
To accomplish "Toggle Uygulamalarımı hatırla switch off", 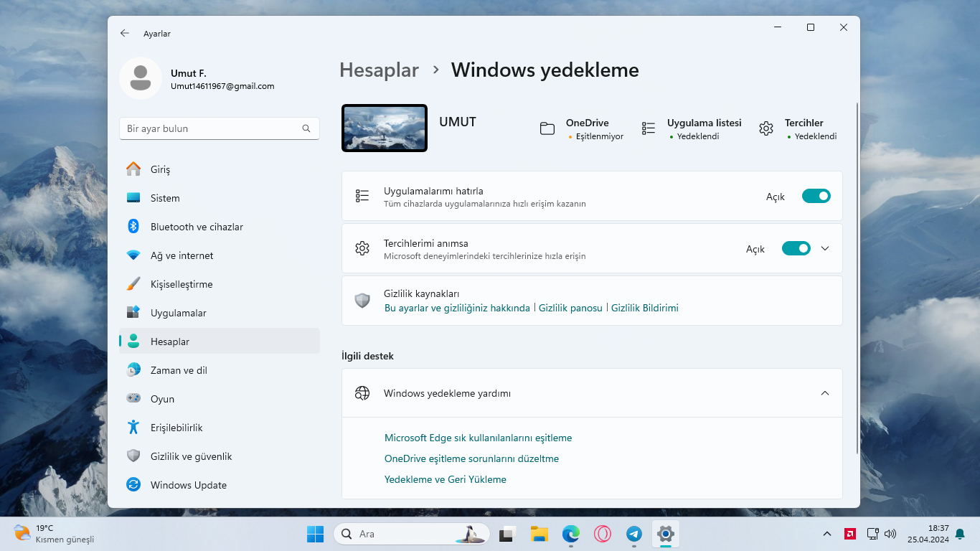I will (816, 196).
